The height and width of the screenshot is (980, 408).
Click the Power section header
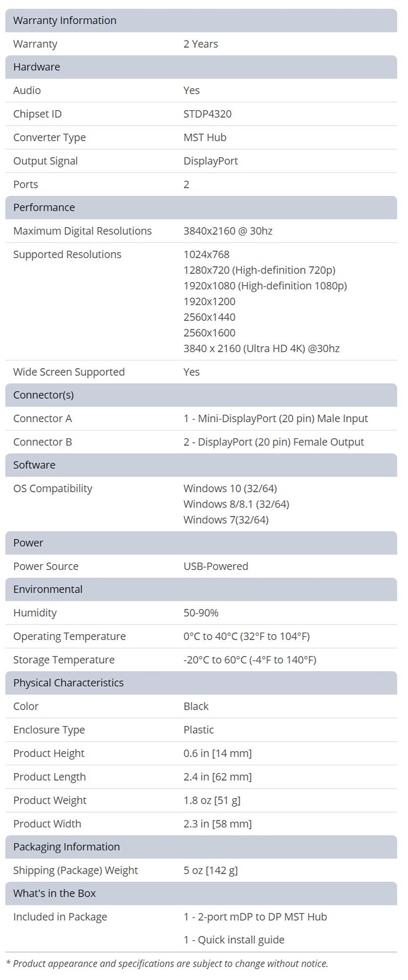(28, 542)
